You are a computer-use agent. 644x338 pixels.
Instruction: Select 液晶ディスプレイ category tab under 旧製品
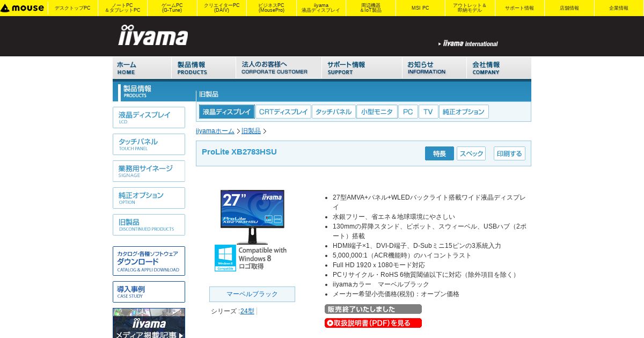pyautogui.click(x=227, y=112)
